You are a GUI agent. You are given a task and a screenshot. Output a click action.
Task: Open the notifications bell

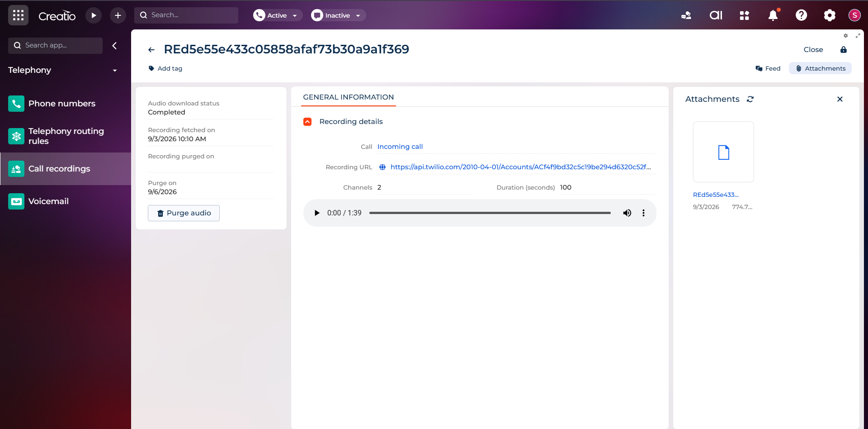(773, 15)
